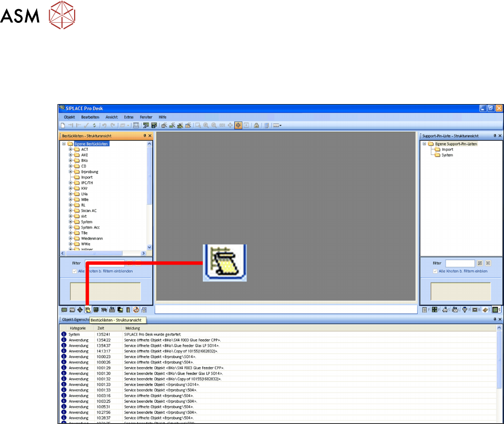Click the Filter input field in Support-Pin panel

[460, 264]
